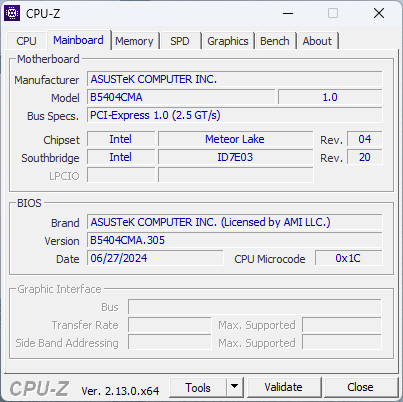Click the BIOS Version B5404CMA.305 field

click(x=235, y=240)
